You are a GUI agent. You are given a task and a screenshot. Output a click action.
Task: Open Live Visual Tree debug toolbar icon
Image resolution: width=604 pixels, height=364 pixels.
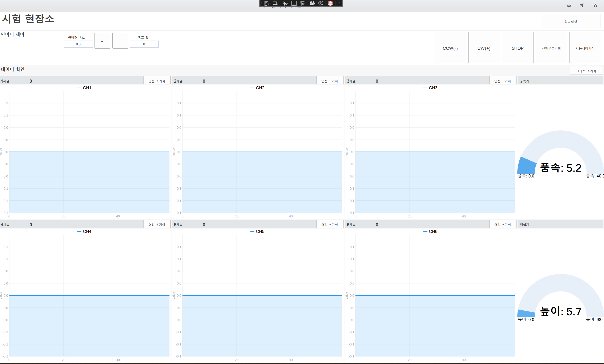point(267,3)
